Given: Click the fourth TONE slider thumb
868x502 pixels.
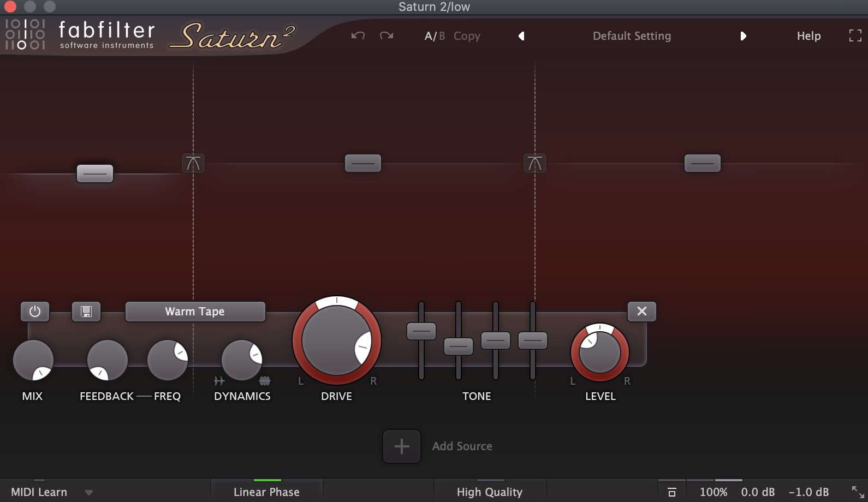Looking at the screenshot, I should pyautogui.click(x=533, y=340).
